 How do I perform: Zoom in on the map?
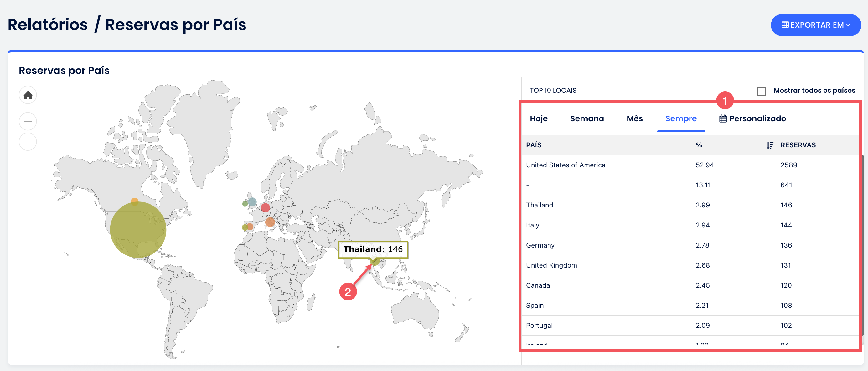(x=28, y=122)
